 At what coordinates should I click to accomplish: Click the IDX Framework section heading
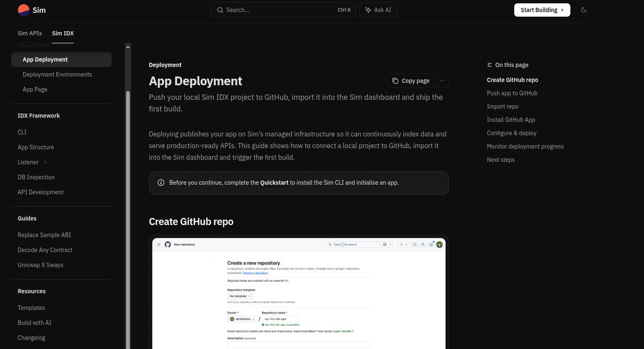(x=39, y=116)
